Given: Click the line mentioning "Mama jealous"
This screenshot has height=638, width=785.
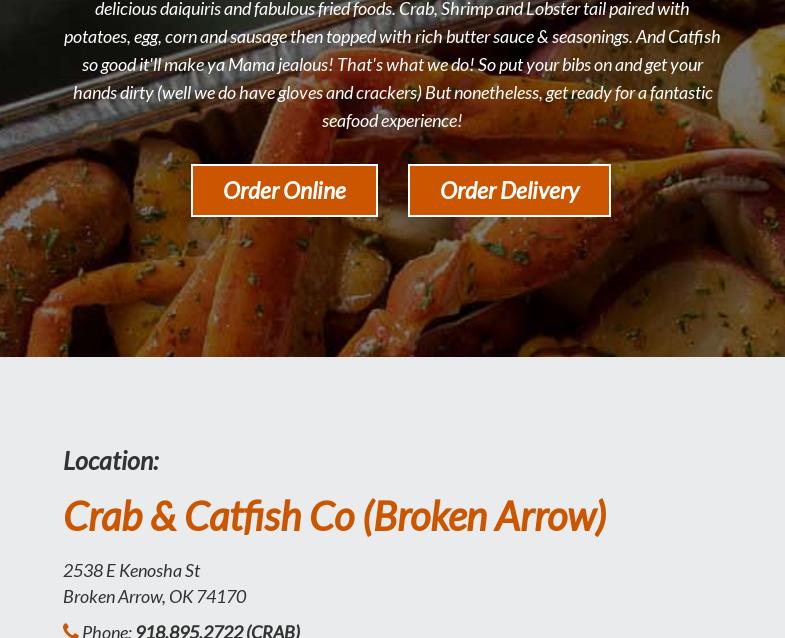Looking at the screenshot, I should 392,65.
